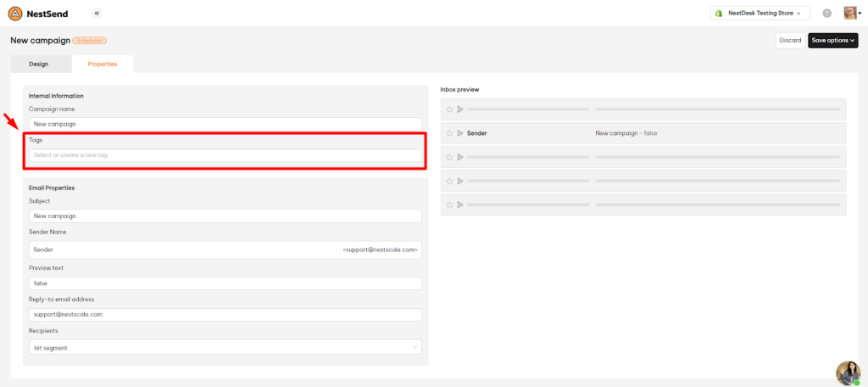868x387 pixels.
Task: Select the Properties tab
Action: coord(103,64)
